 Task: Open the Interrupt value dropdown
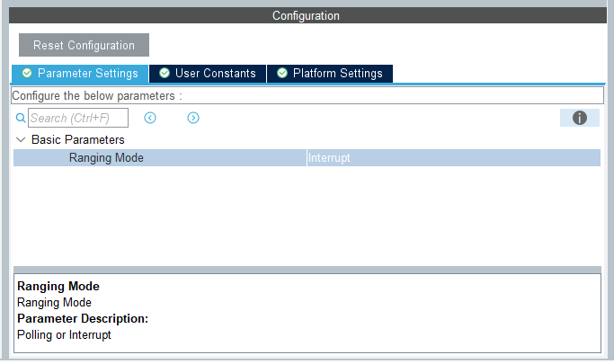453,158
